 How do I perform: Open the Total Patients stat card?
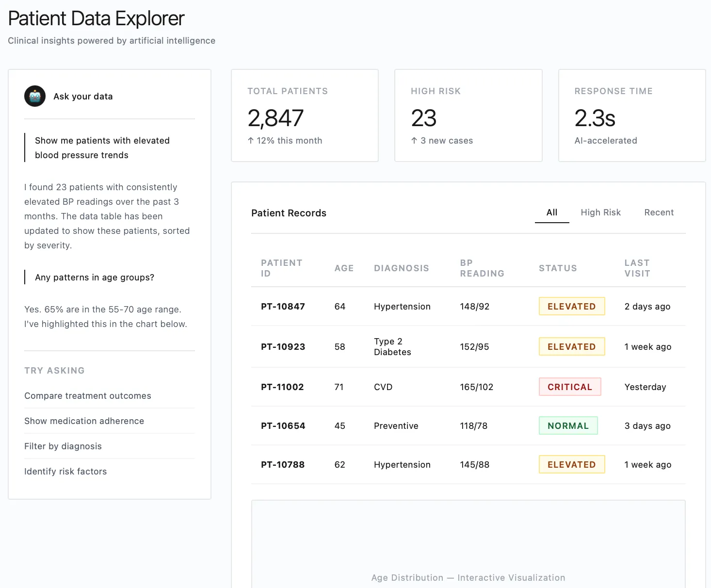(305, 115)
